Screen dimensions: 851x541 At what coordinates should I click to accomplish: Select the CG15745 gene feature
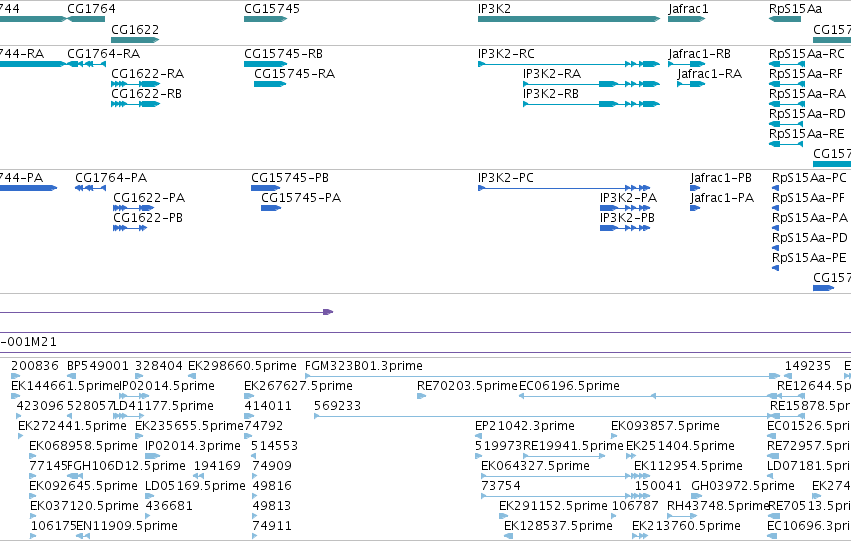(x=265, y=19)
